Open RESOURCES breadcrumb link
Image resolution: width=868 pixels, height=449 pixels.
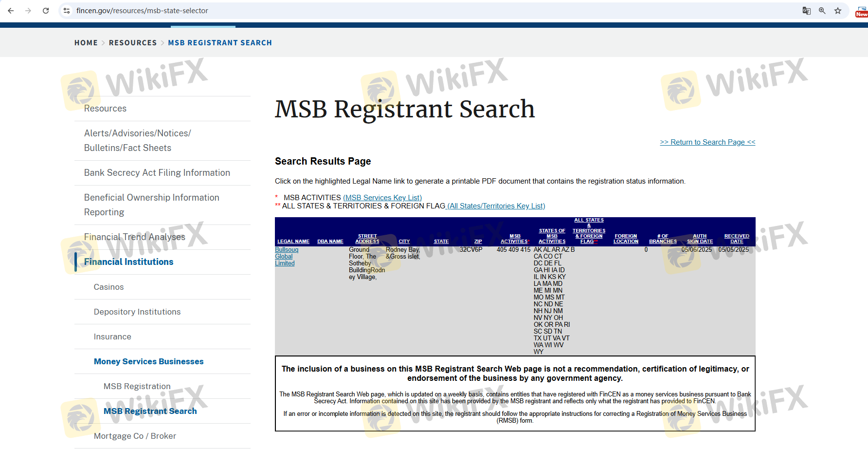pos(133,43)
